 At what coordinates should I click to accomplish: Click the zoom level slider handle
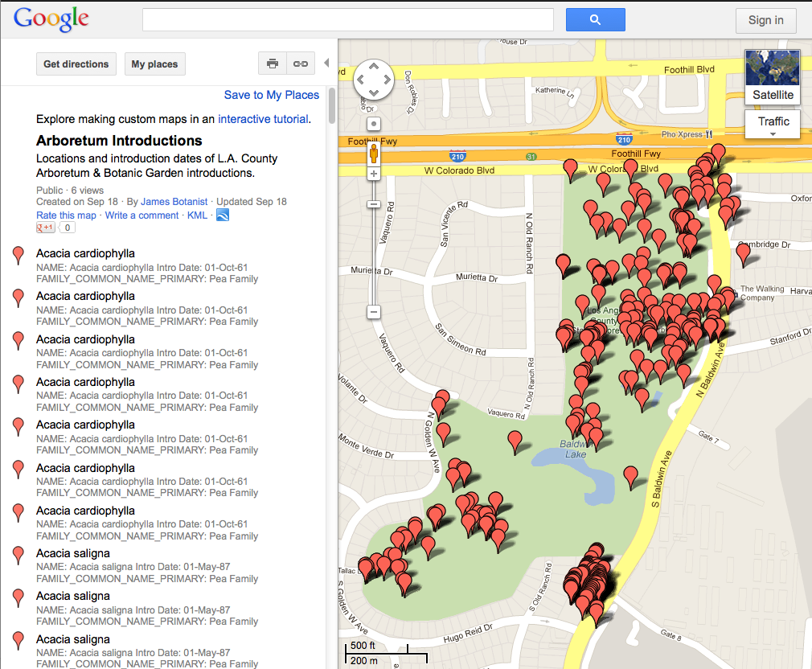[374, 204]
